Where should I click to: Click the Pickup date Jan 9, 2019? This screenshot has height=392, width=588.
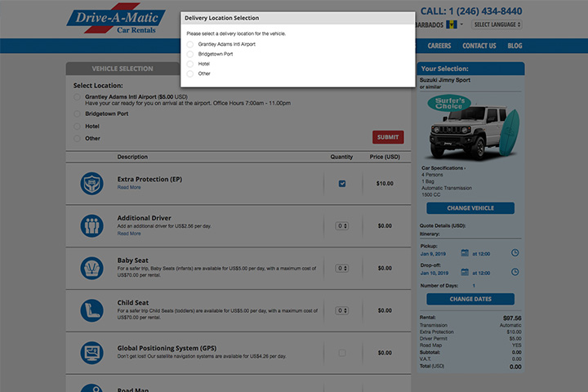(433, 254)
